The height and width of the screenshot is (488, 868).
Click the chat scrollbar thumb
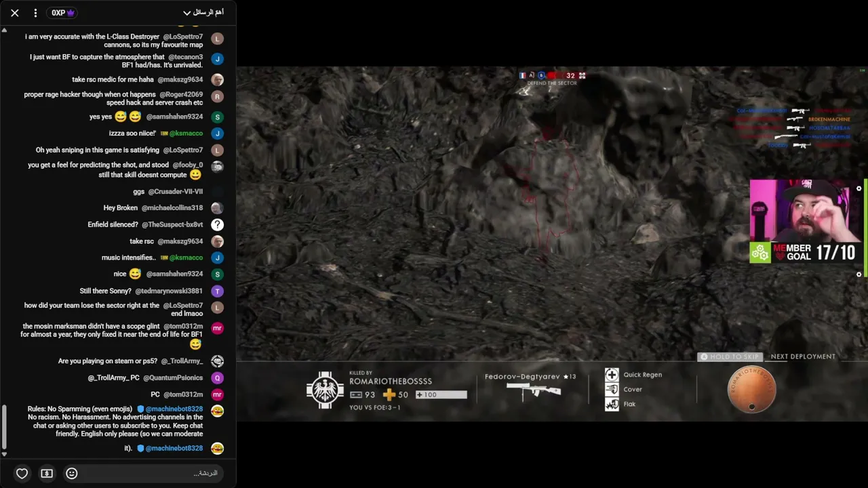point(4,427)
